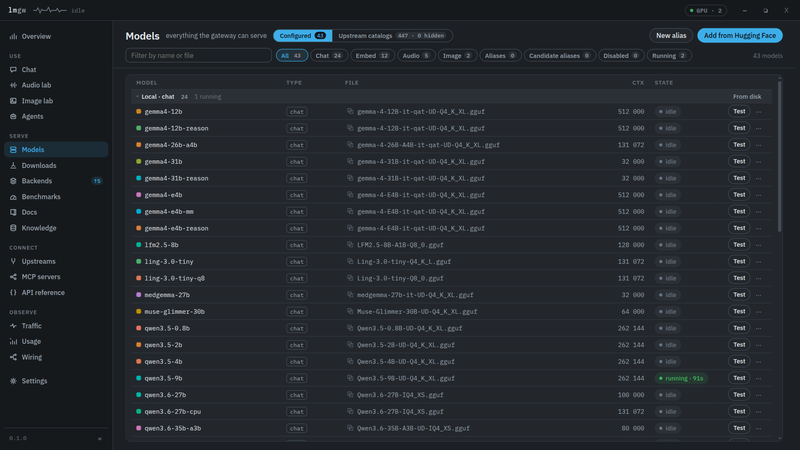The width and height of the screenshot is (800, 450).
Task: Filter models by Candidate aliases
Action: [x=560, y=56]
